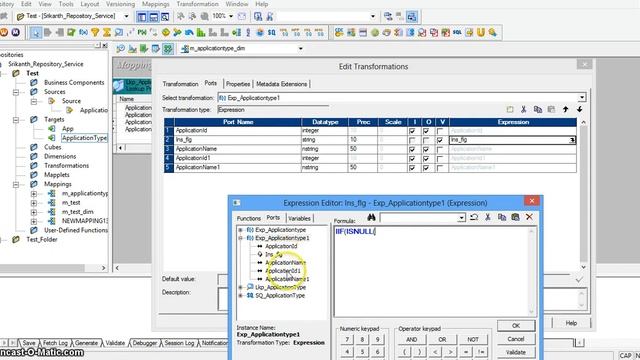Toggle Input checkbox for ApplicationName port
Viewport: 640px width, 360px height.
412,149
